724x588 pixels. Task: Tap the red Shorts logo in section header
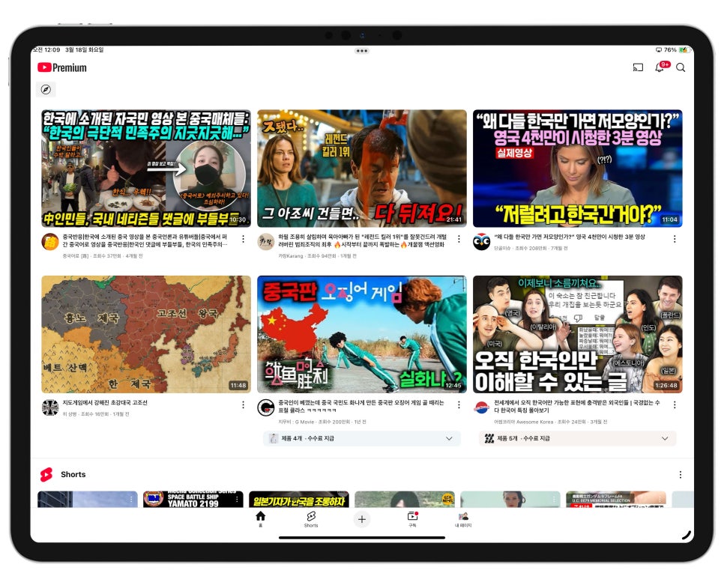[46, 474]
